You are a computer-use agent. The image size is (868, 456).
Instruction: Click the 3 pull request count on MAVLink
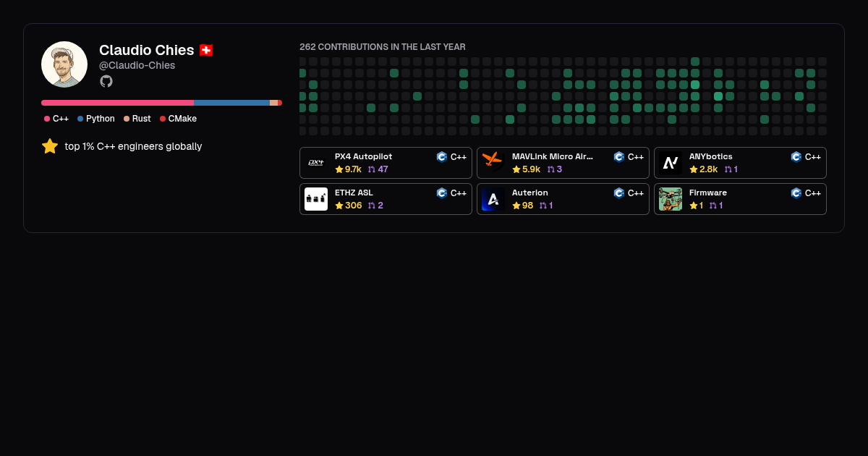pyautogui.click(x=559, y=169)
